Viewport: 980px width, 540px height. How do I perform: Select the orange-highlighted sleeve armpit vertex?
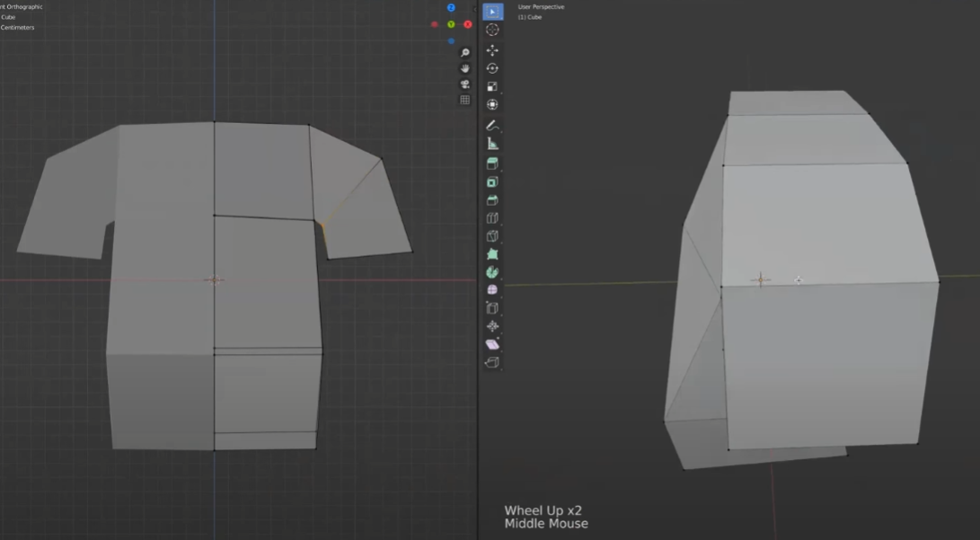click(x=322, y=225)
